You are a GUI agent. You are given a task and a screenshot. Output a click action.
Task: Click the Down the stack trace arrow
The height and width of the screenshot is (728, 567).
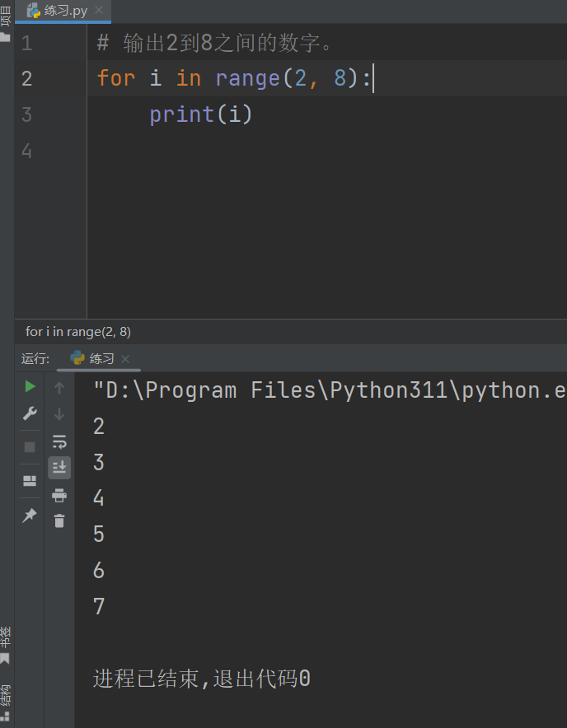[59, 413]
